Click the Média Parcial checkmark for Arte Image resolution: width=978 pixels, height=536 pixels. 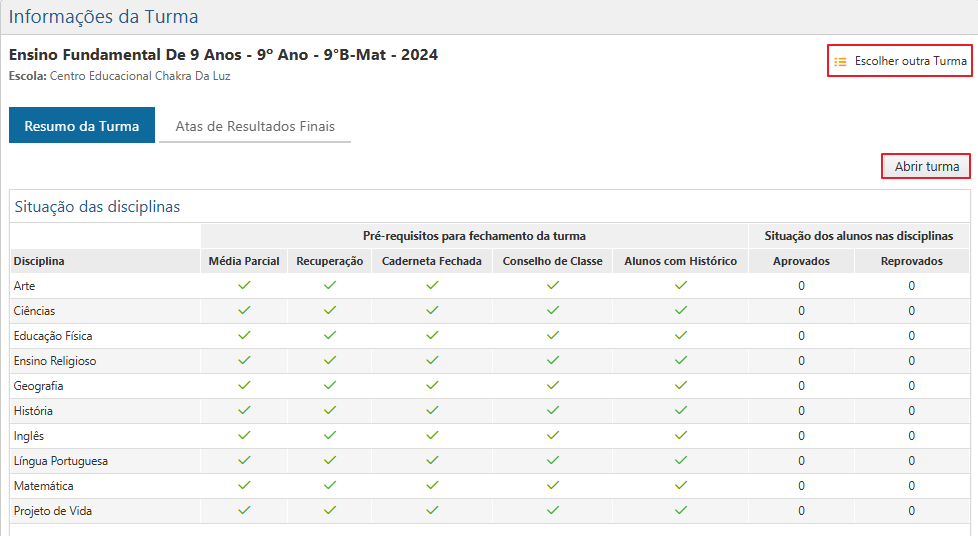[x=244, y=285]
